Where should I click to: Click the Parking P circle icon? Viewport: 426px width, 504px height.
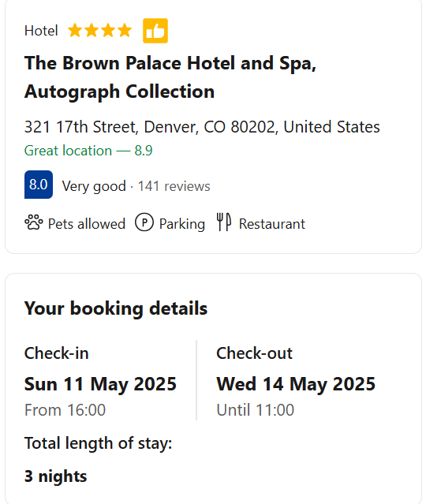click(144, 222)
